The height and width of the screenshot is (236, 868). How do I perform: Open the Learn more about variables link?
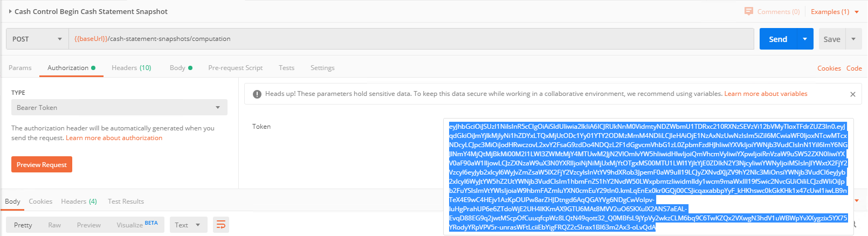pyautogui.click(x=766, y=94)
